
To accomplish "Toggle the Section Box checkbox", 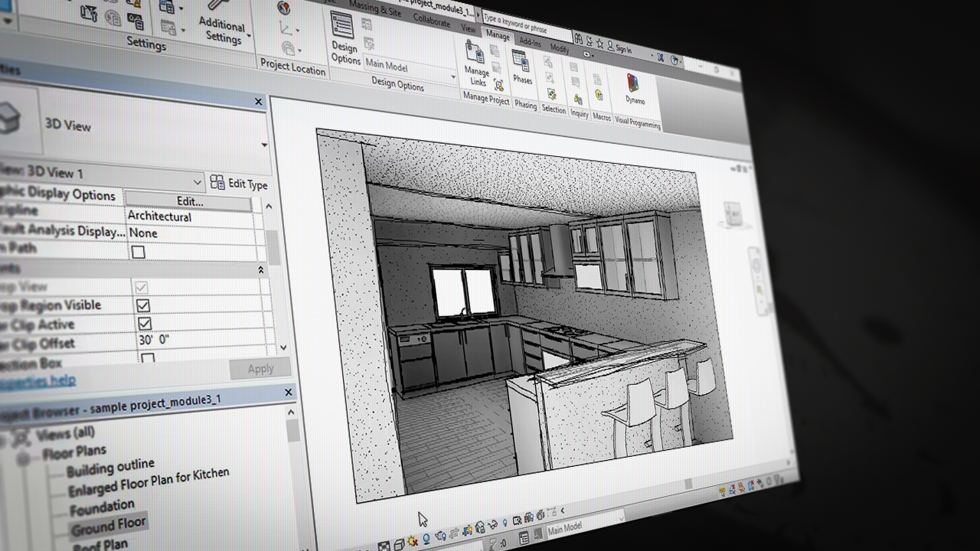I will coord(148,358).
